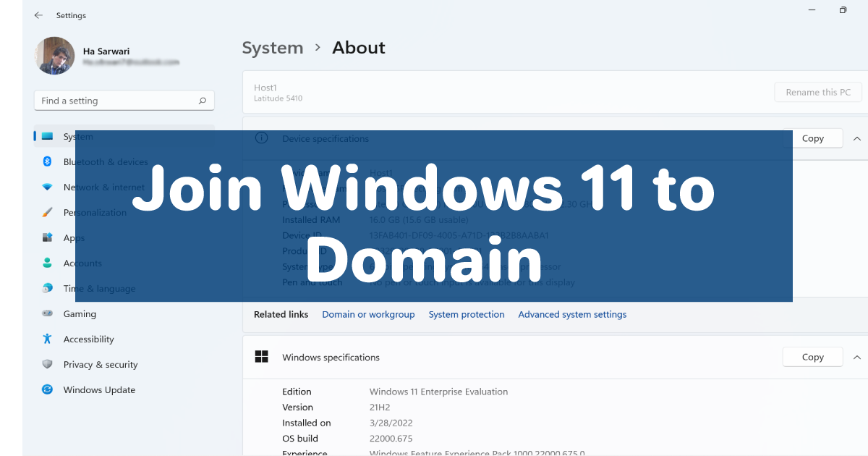Image resolution: width=868 pixels, height=456 pixels.
Task: Open Windows Update icon
Action: click(x=48, y=389)
